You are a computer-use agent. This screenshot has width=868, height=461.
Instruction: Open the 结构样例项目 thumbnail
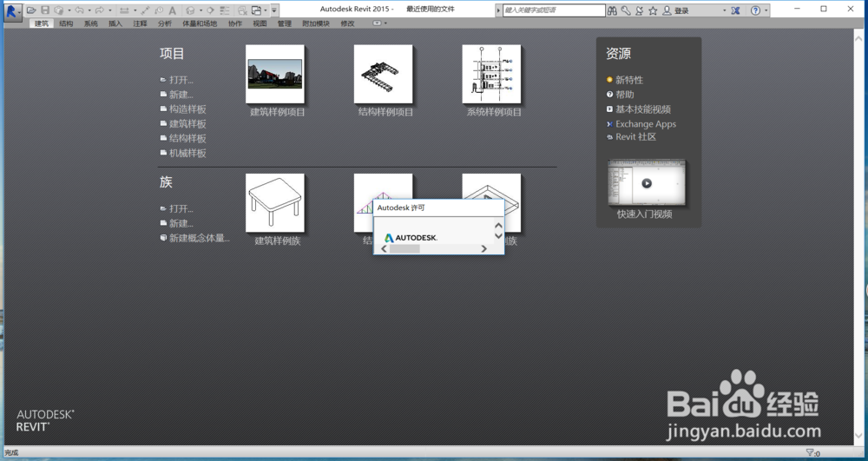pos(383,74)
